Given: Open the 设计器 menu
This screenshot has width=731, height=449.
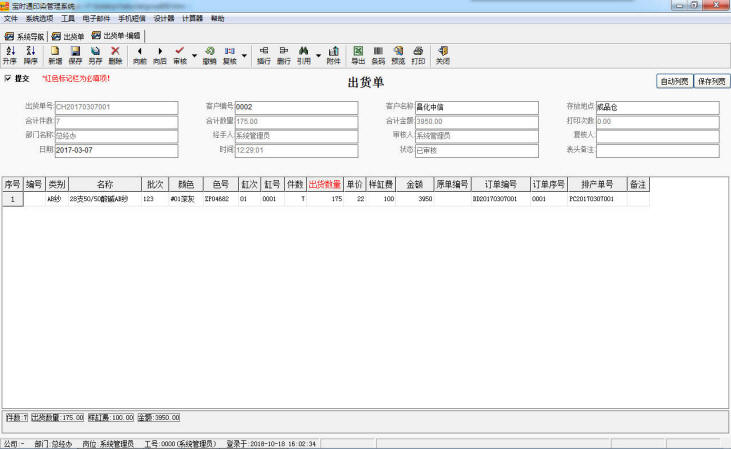Looking at the screenshot, I should pos(164,19).
